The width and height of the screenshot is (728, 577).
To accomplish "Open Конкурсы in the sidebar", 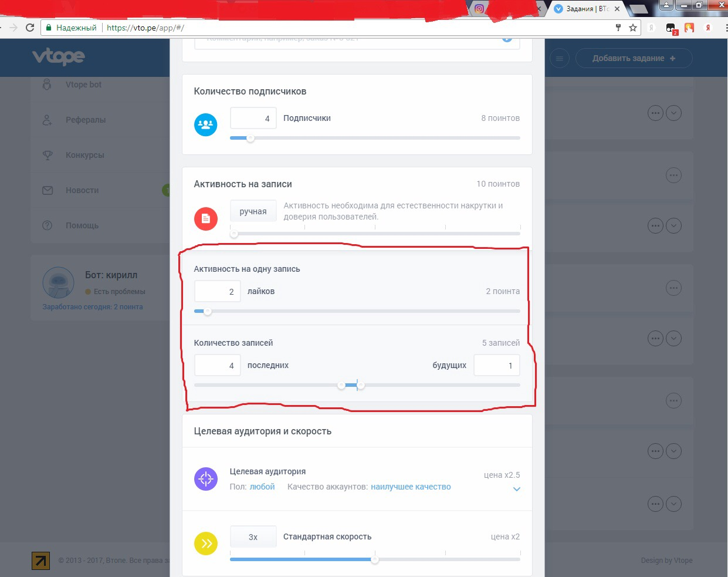I will [85, 155].
